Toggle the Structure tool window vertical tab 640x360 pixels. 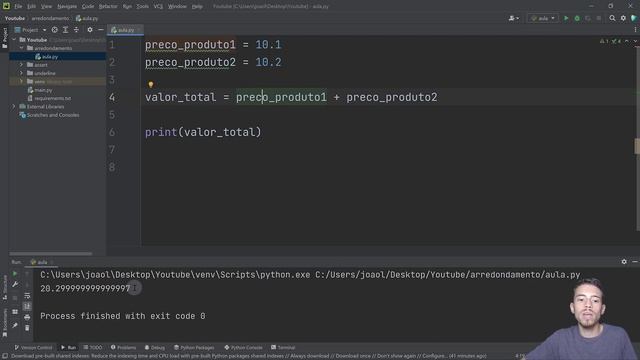click(4, 288)
